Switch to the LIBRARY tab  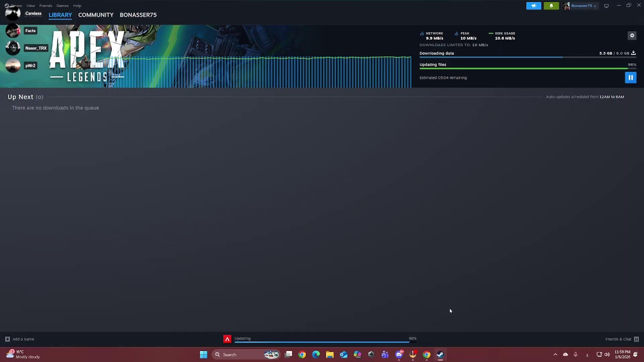pos(60,15)
